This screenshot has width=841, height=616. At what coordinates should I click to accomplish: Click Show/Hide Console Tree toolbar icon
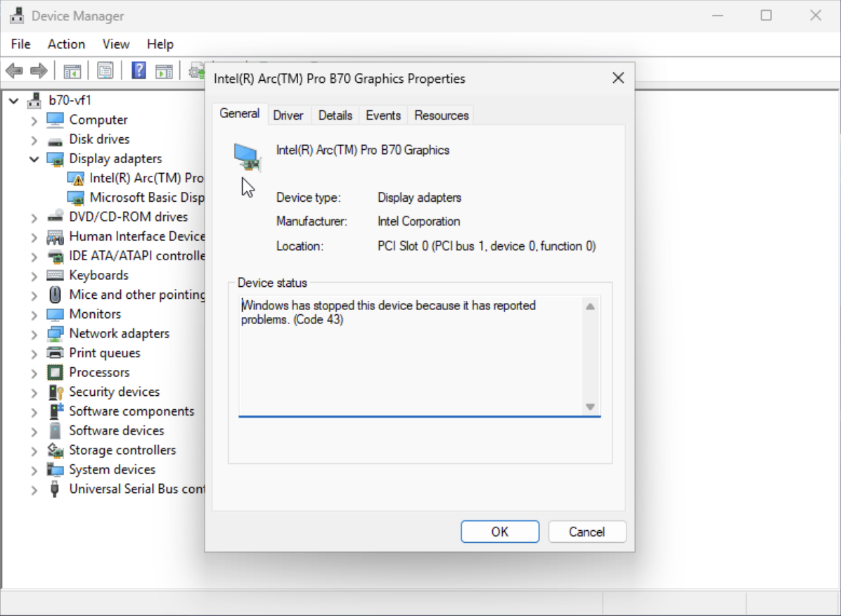[72, 71]
